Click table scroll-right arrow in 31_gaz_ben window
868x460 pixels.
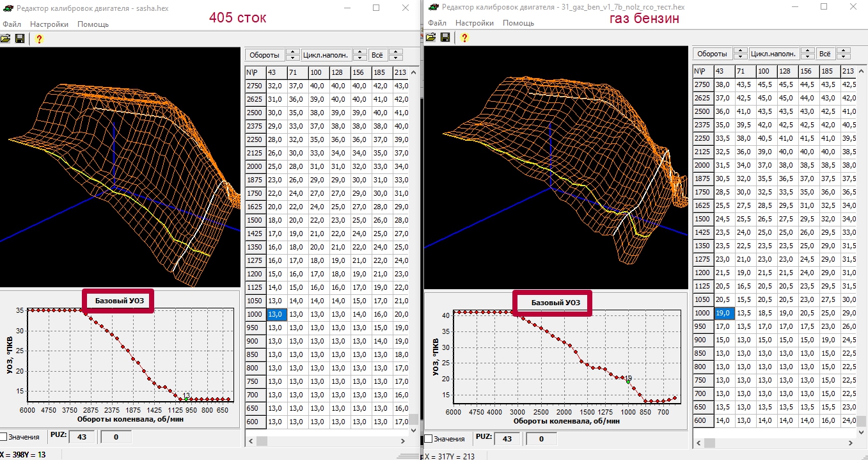point(850,443)
